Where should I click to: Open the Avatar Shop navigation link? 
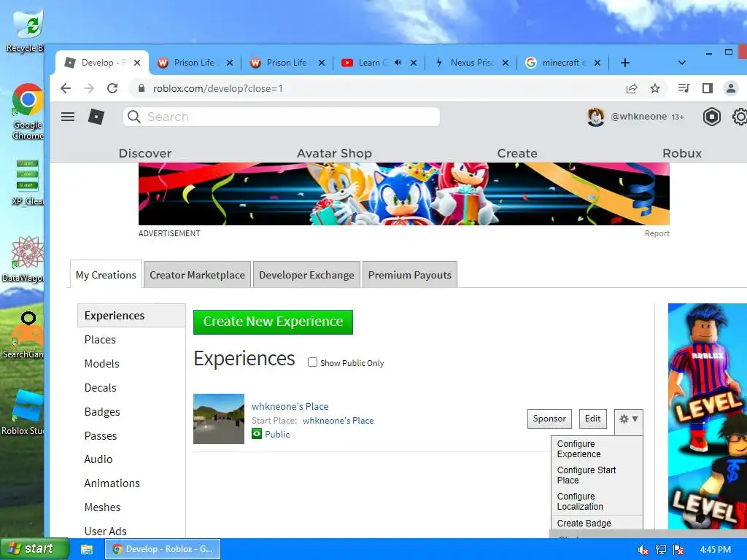[x=334, y=153]
